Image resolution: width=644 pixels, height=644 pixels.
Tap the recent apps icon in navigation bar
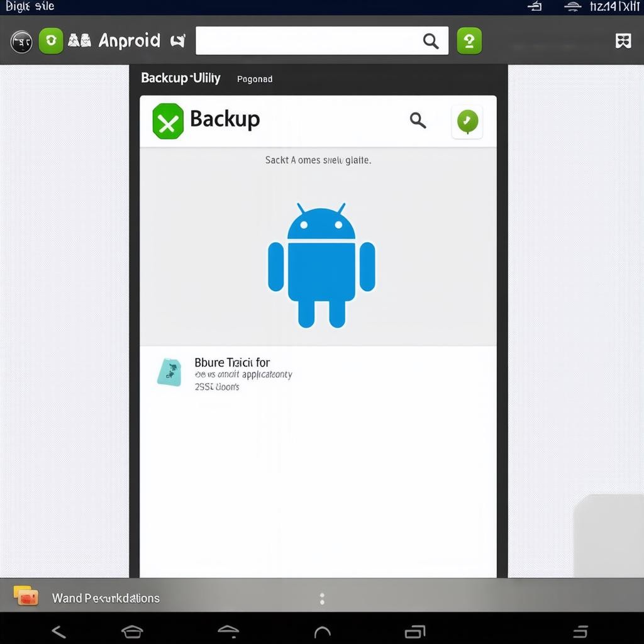point(415,631)
